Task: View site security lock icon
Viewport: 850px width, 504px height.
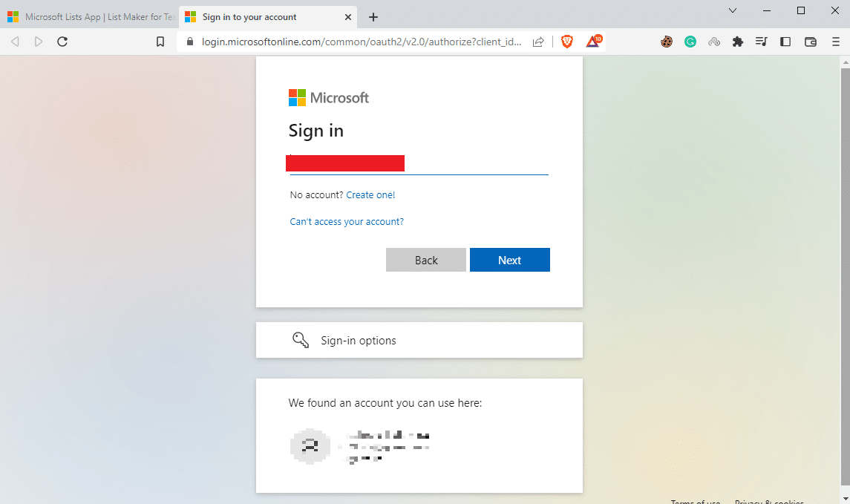Action: tap(190, 42)
